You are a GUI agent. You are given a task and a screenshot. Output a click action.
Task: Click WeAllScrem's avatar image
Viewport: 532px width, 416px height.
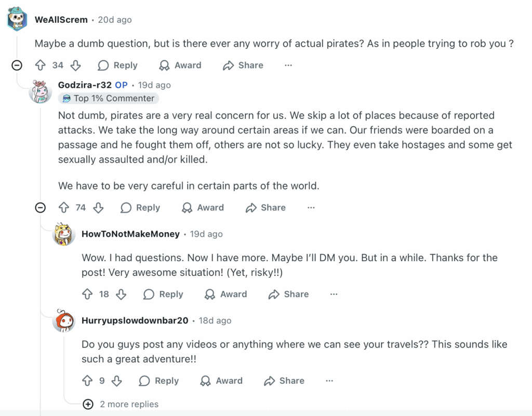[x=17, y=19]
